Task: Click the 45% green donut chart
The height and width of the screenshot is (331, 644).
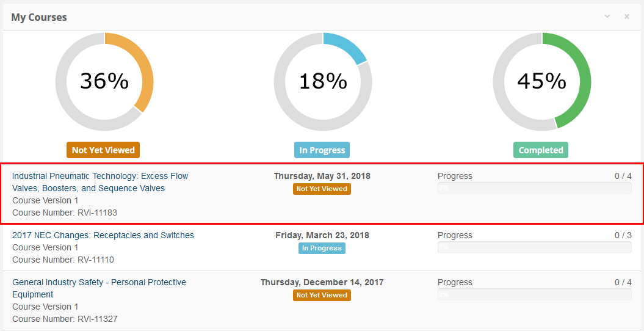Action: tap(542, 81)
